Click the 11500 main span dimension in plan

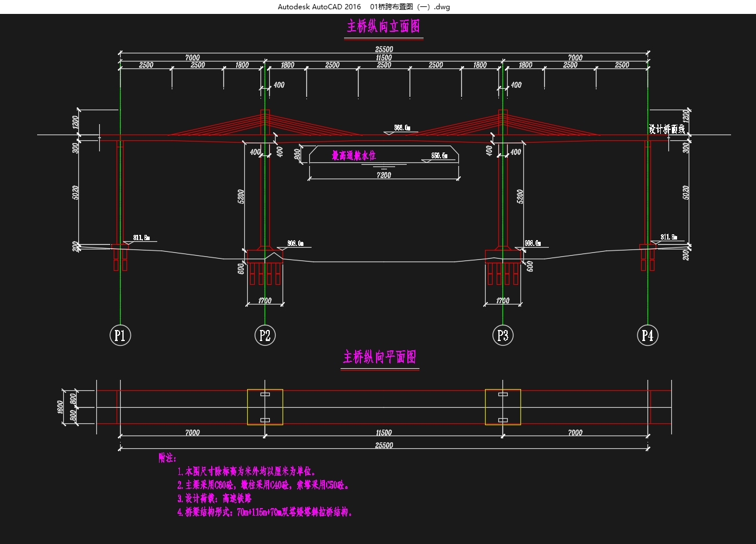(384, 433)
